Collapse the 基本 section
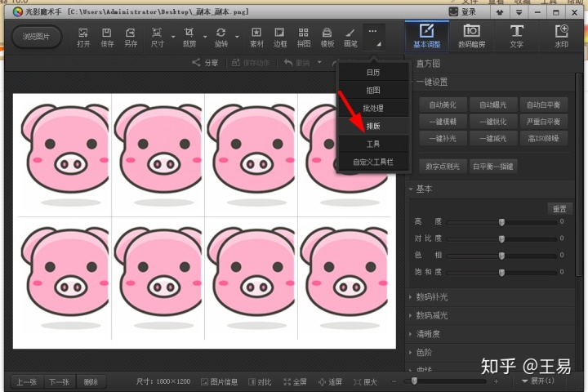Viewport: 588px width, 392px height. (x=425, y=189)
